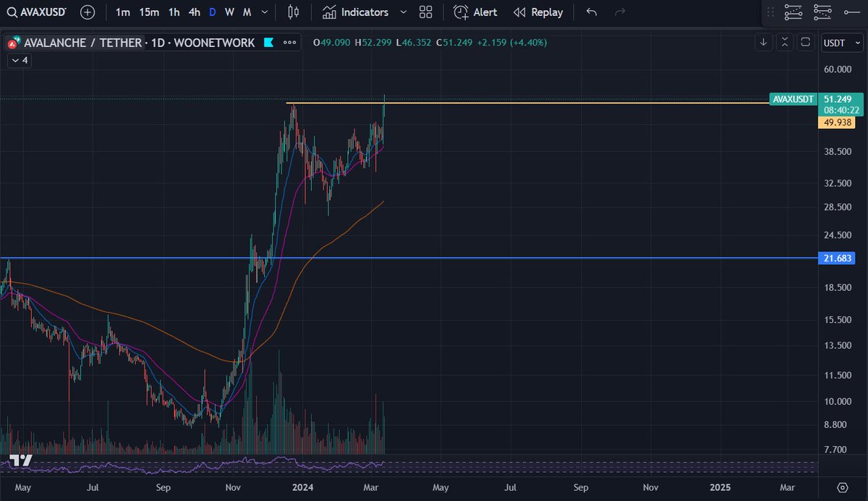
Task: Select the second line drawing tool in floating toolbar
Action: (822, 12)
